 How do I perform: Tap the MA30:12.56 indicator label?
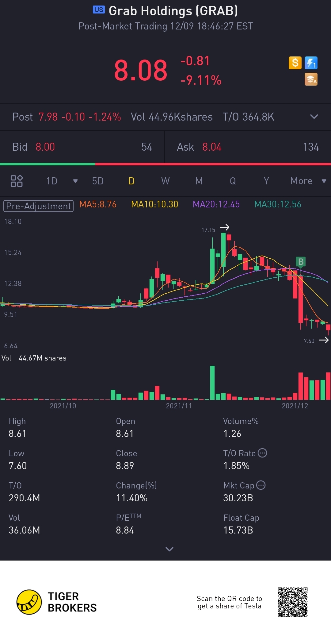pos(278,204)
